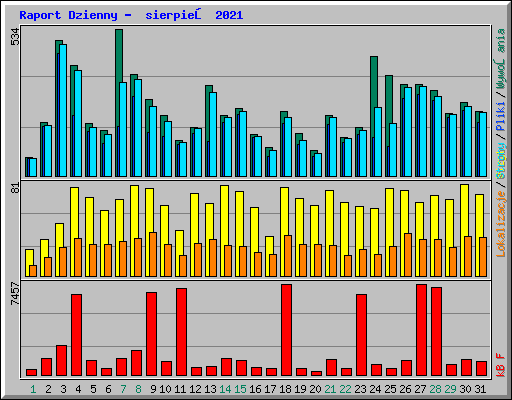Click the cyan bar for day 3
This screenshot has height=400, width=512.
click(63, 110)
